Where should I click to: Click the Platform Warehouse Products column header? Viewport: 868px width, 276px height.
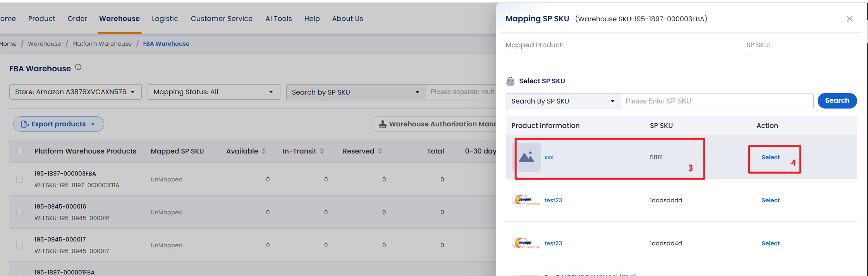pos(85,151)
